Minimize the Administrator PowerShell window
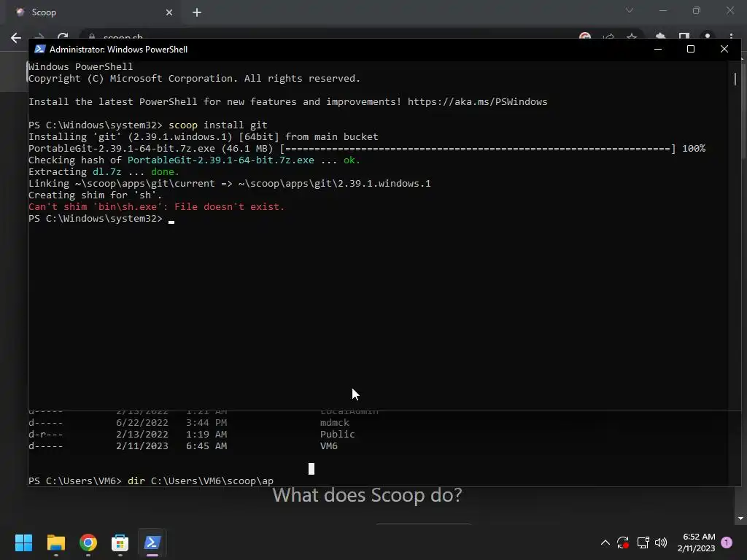Image resolution: width=747 pixels, height=560 pixels. [658, 49]
